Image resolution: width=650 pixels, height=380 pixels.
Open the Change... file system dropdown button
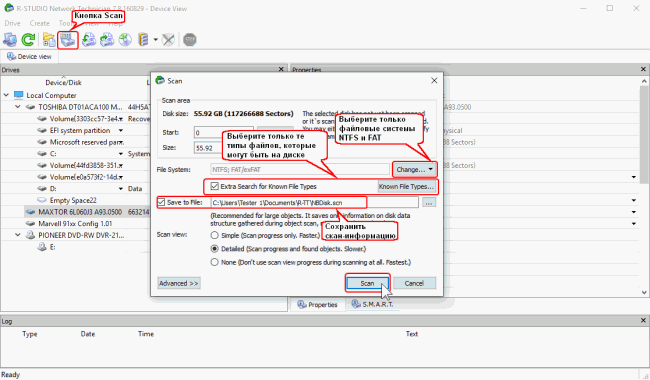tap(414, 169)
